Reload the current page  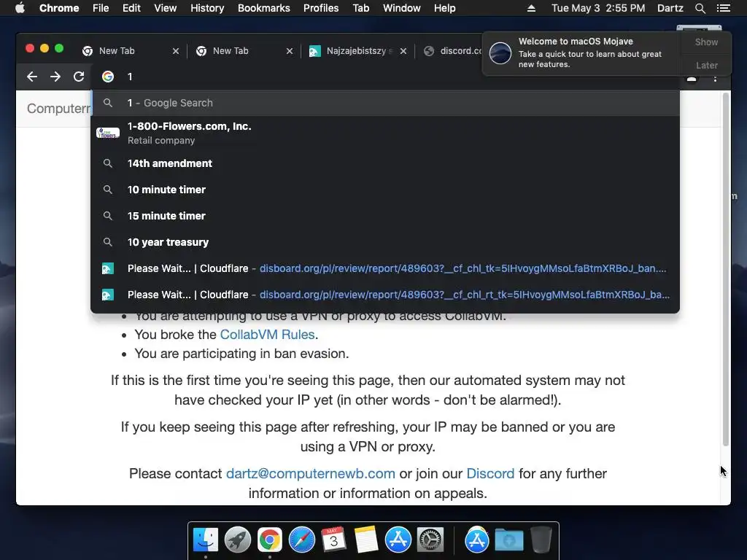pos(79,77)
